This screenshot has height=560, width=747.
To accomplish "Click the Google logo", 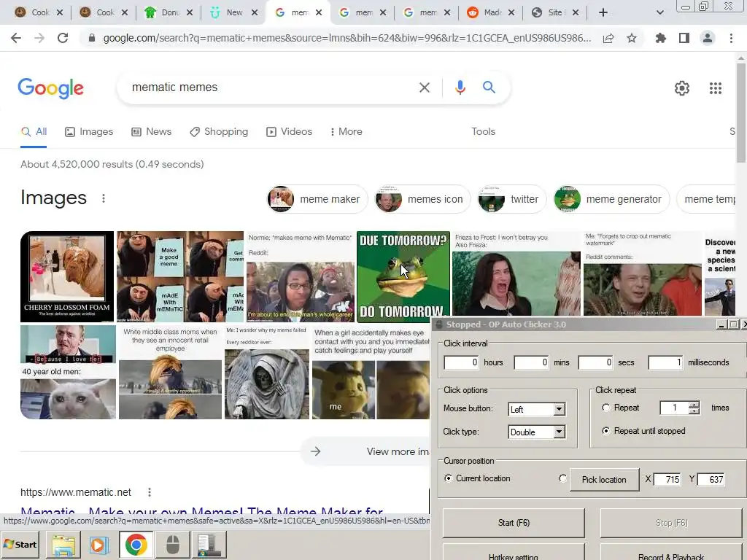I will [x=50, y=88].
